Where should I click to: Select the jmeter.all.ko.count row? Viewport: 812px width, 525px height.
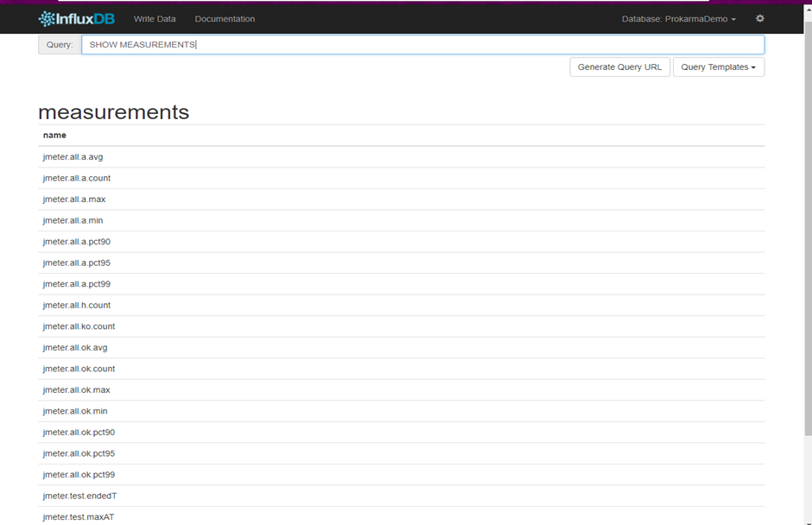[x=402, y=326]
